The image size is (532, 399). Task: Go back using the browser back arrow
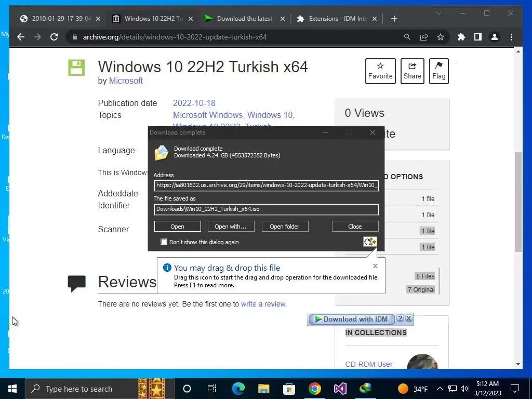click(x=21, y=37)
